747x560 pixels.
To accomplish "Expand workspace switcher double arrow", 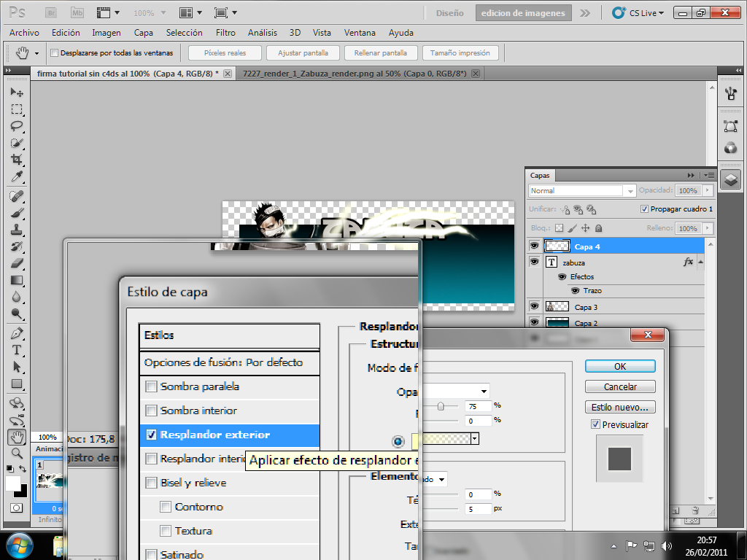I will [x=585, y=13].
